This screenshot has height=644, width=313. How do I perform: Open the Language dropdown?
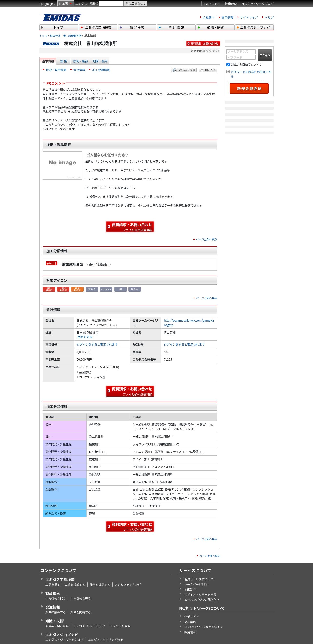pos(66,4)
